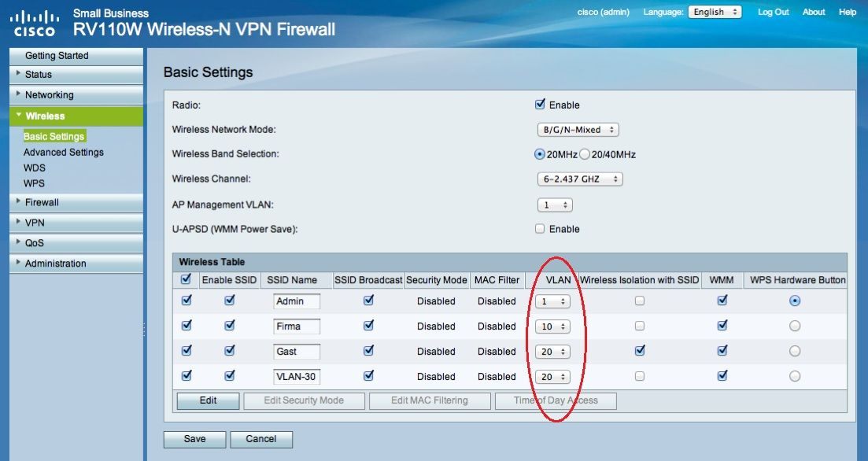Expand the Networking menu section
Image resolution: width=868 pixels, height=461 pixels.
(76, 94)
